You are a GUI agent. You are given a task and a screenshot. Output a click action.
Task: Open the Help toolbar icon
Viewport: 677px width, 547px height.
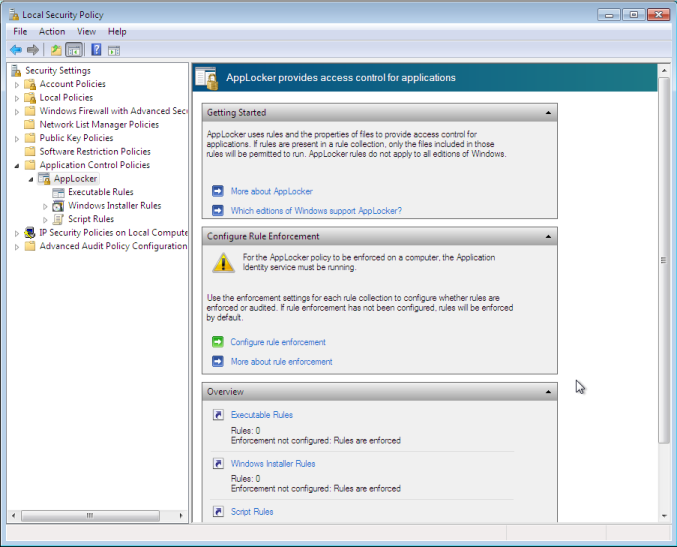coord(96,50)
